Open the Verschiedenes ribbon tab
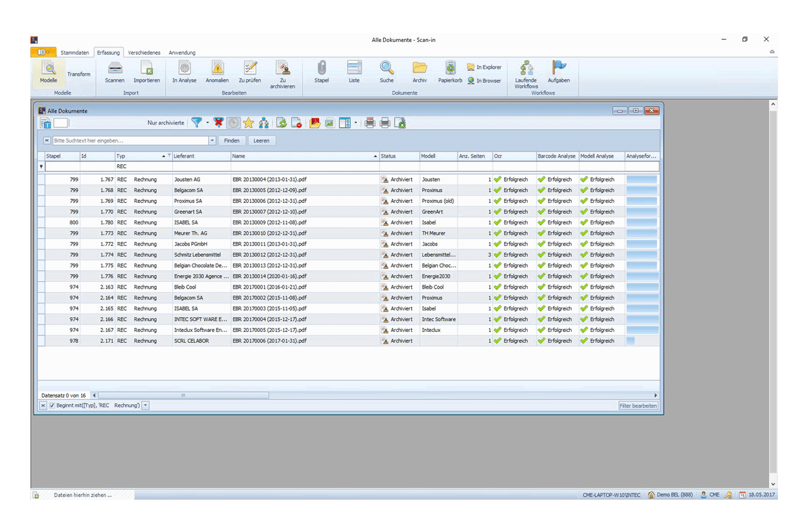Screen dimensions: 811x532 click(x=144, y=52)
